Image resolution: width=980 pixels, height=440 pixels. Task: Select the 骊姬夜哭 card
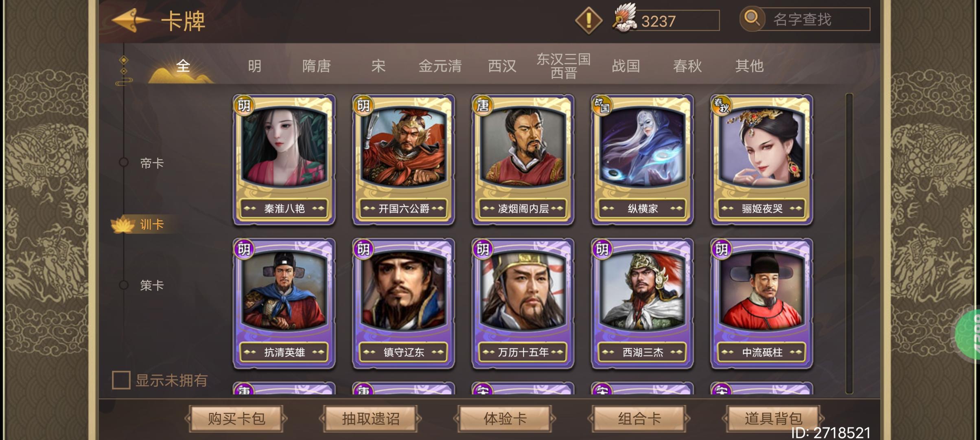click(x=762, y=160)
